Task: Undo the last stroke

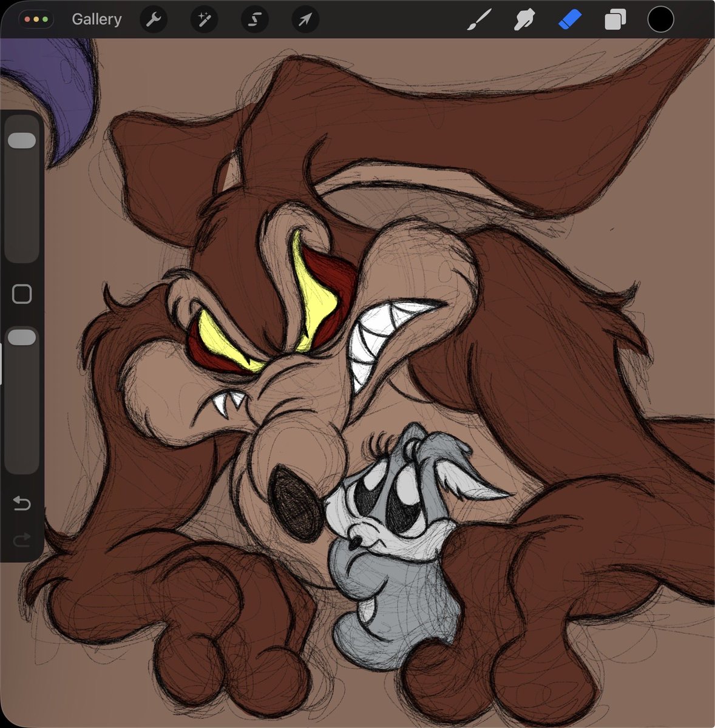Action: coord(22,504)
